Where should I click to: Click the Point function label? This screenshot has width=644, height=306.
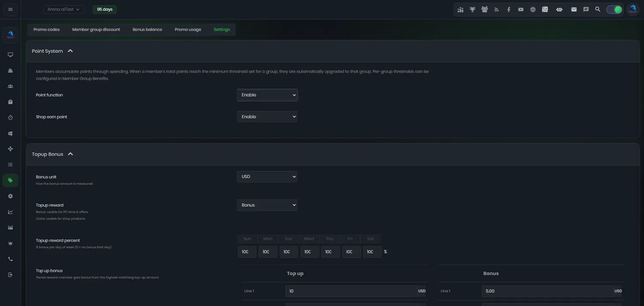[49, 95]
